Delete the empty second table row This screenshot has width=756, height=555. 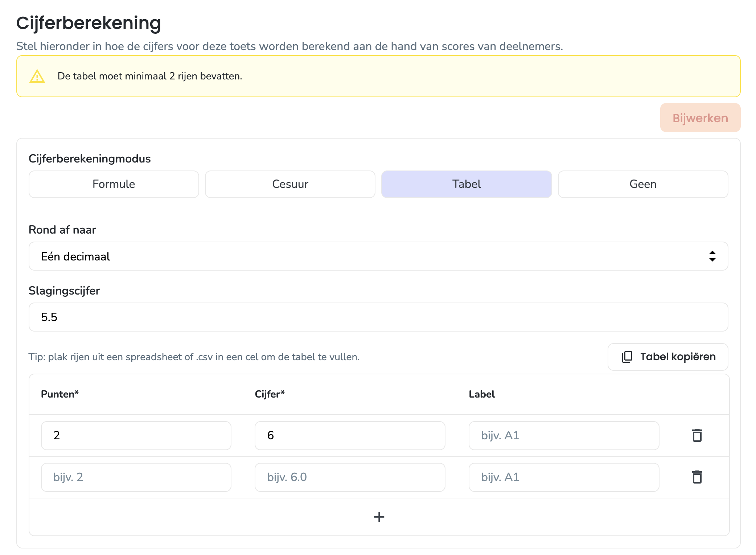tap(697, 477)
